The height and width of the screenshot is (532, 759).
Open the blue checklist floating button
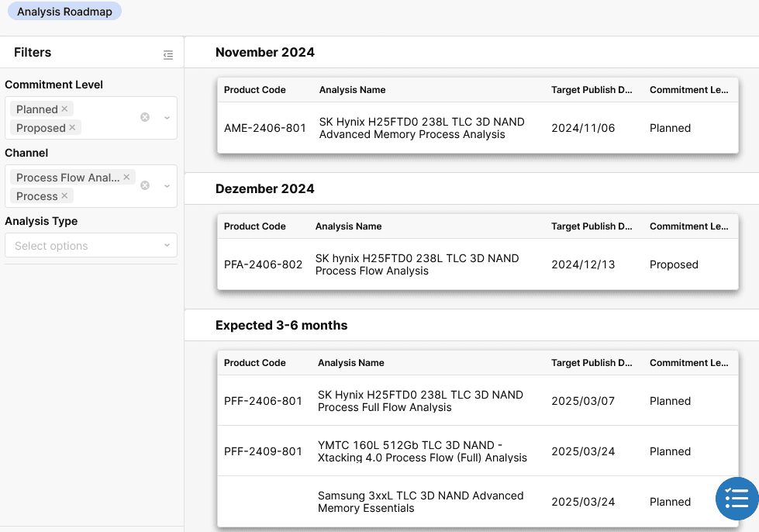(x=737, y=498)
